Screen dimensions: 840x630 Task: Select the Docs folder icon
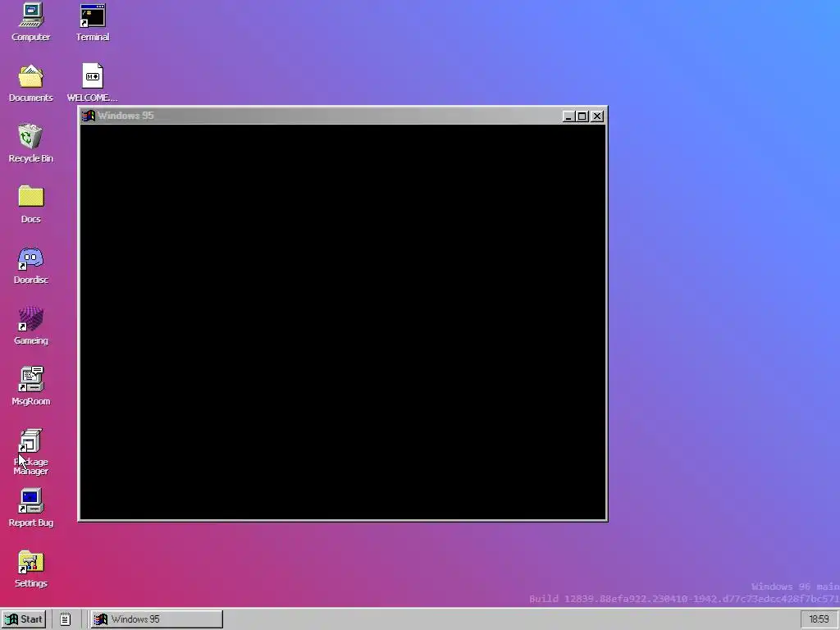tap(30, 204)
